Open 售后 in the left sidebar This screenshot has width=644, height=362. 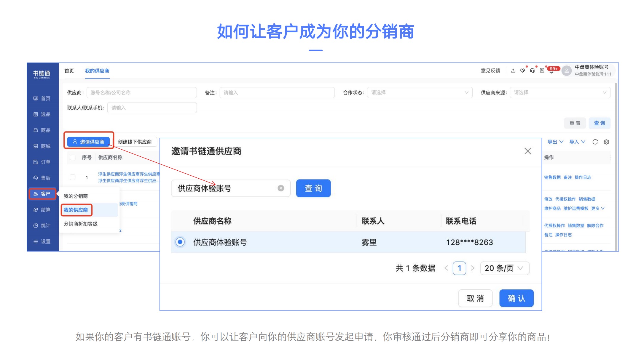pyautogui.click(x=42, y=178)
